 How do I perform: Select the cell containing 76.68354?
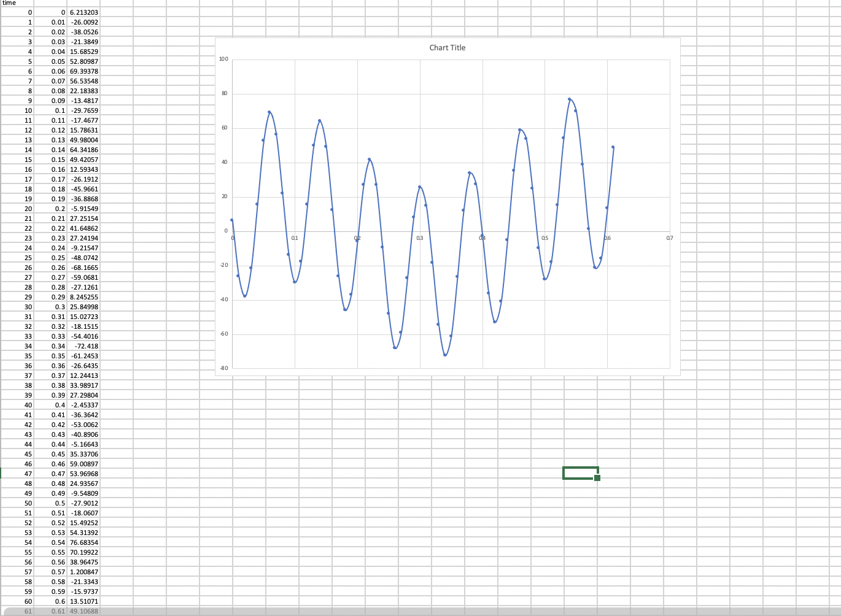pyautogui.click(x=84, y=542)
